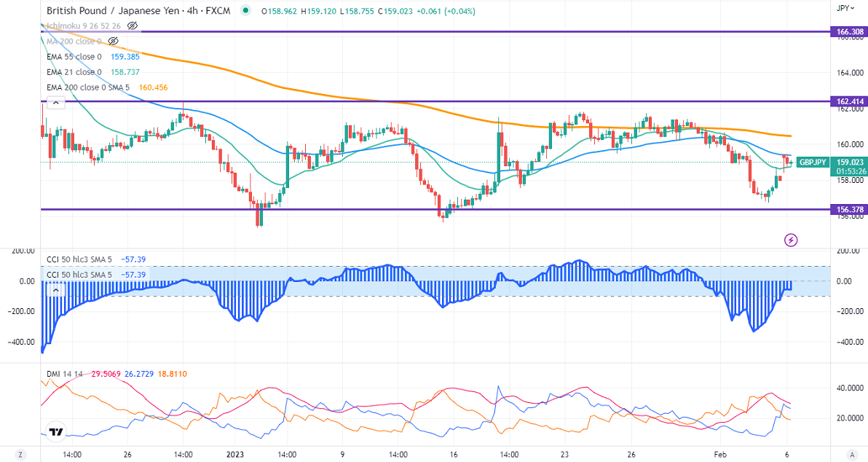868x462 pixels.
Task: Select the DMI 14 14 indicator legend
Action: coord(64,374)
